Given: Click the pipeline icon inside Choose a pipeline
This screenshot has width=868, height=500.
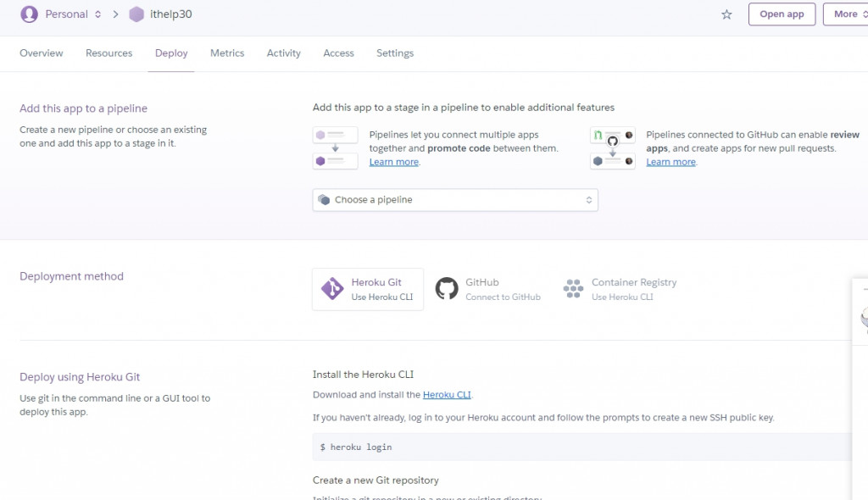Looking at the screenshot, I should (325, 200).
